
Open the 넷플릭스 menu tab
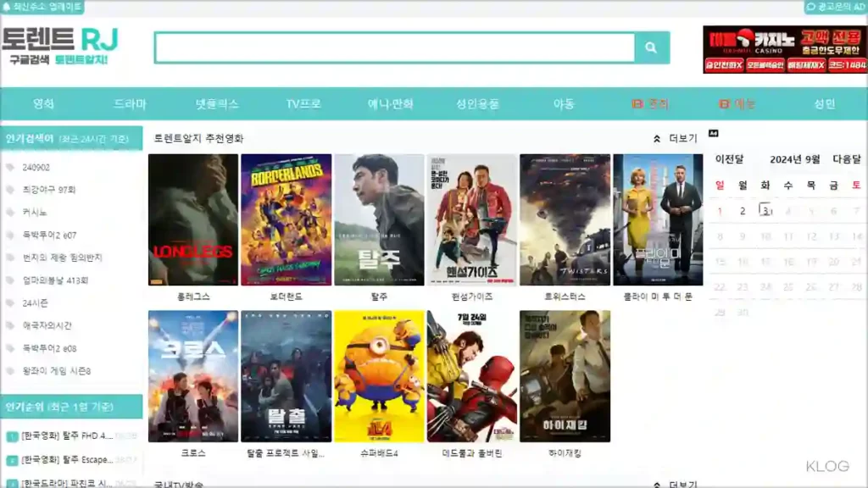(x=217, y=103)
